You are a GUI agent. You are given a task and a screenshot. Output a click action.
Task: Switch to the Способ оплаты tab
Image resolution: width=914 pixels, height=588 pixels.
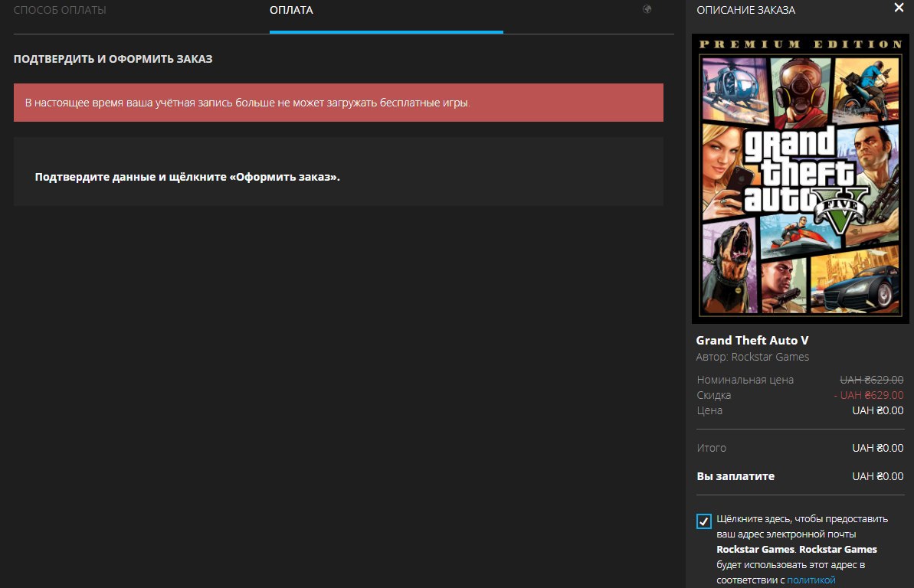(x=60, y=10)
